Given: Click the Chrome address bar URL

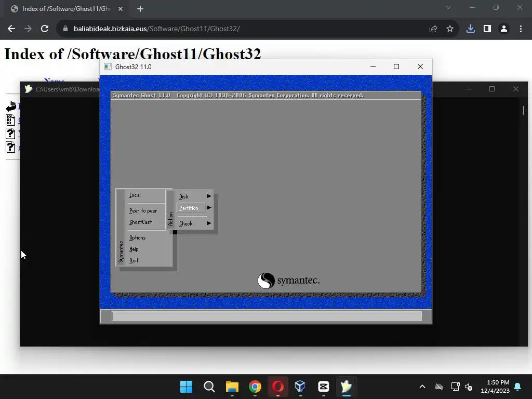Looking at the screenshot, I should [x=156, y=29].
